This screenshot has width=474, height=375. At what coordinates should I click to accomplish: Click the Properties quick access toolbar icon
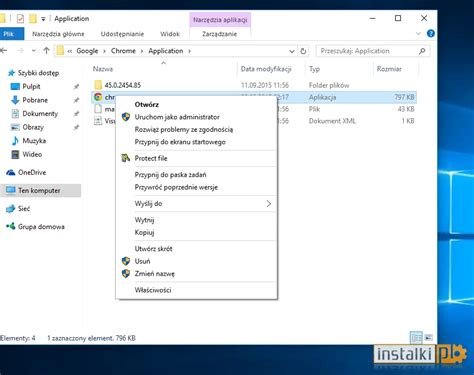[x=20, y=19]
